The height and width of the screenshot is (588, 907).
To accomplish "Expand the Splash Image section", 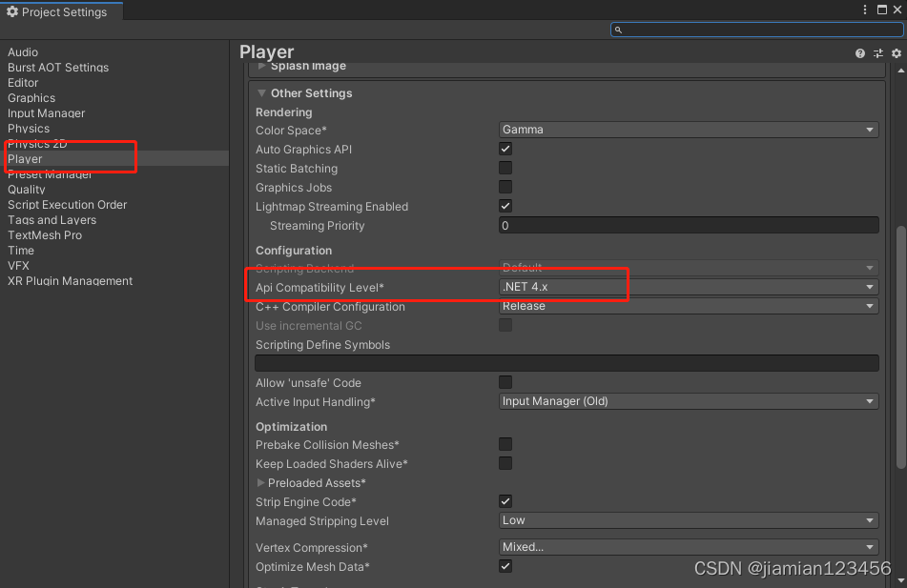I will (x=260, y=65).
